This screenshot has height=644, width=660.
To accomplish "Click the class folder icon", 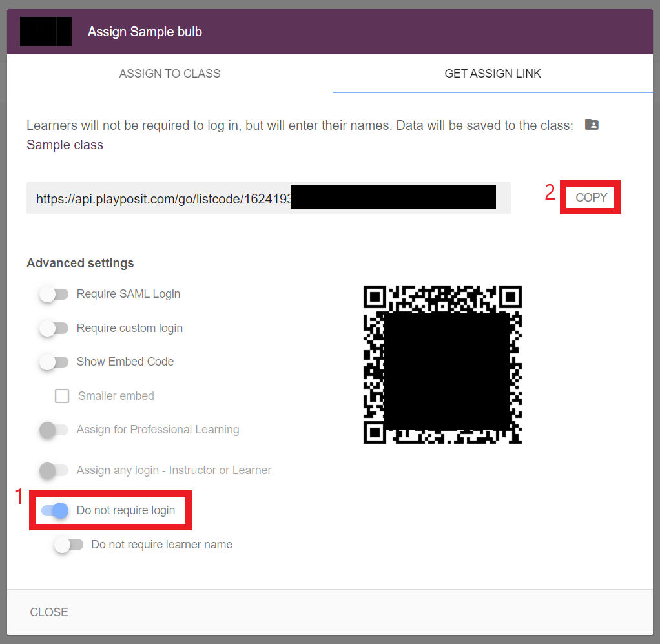I will [592, 125].
